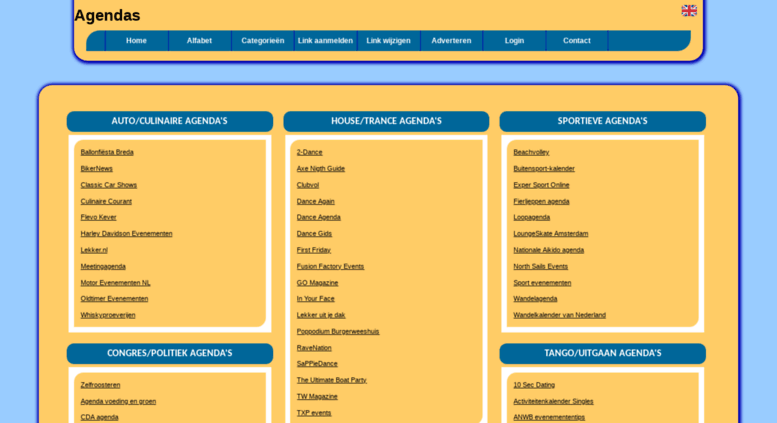Viewport: 777px width, 423px height.
Task: Open the 2-Dance link
Action: (310, 152)
